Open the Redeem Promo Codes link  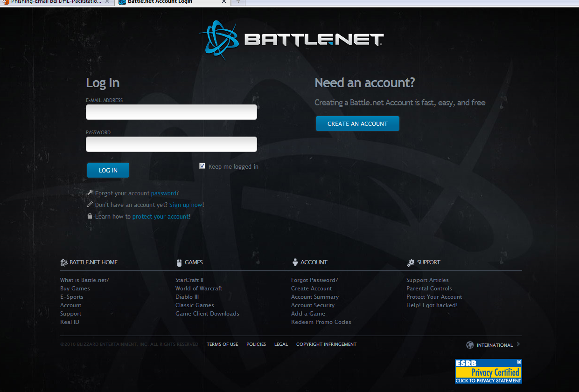pyautogui.click(x=321, y=322)
